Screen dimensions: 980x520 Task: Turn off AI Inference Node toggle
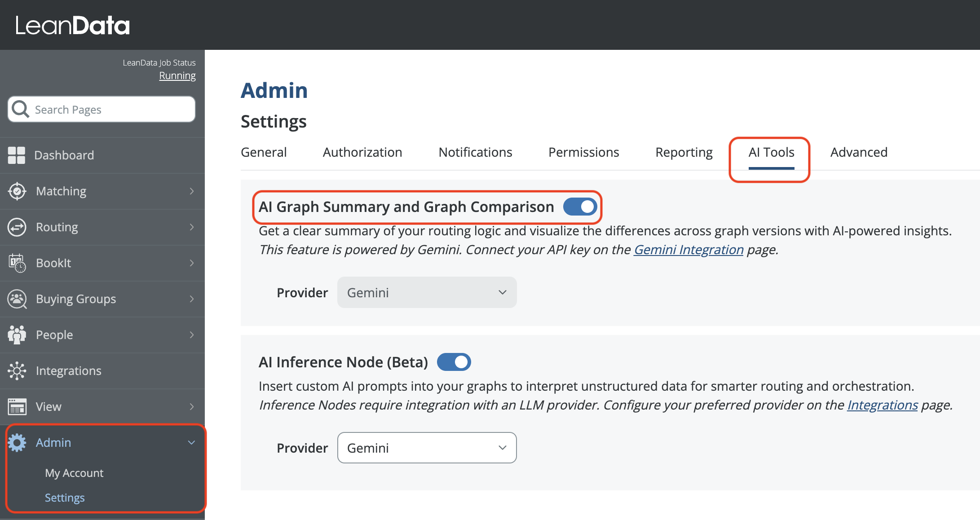454,362
